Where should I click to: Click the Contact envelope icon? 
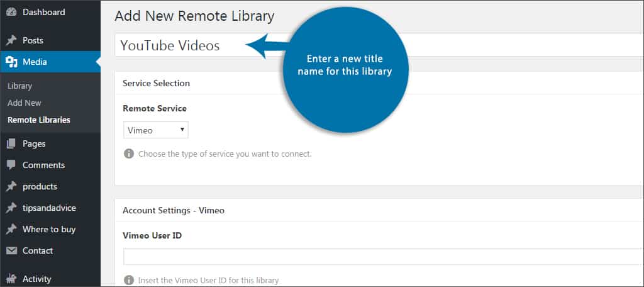pos(11,250)
